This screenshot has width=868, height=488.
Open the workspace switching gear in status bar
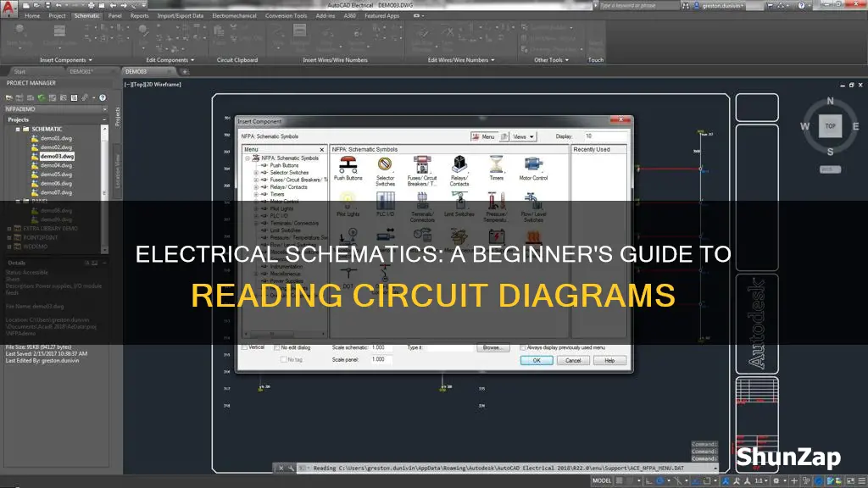(778, 481)
